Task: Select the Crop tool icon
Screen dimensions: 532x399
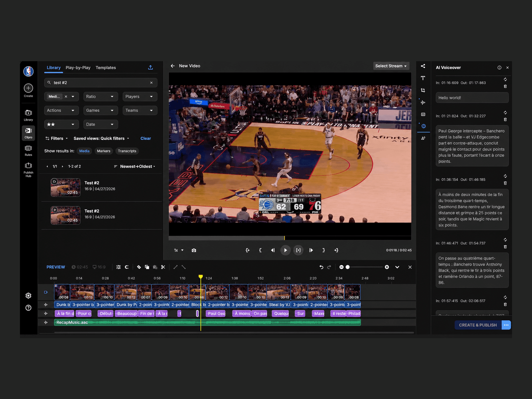Action: click(x=423, y=90)
